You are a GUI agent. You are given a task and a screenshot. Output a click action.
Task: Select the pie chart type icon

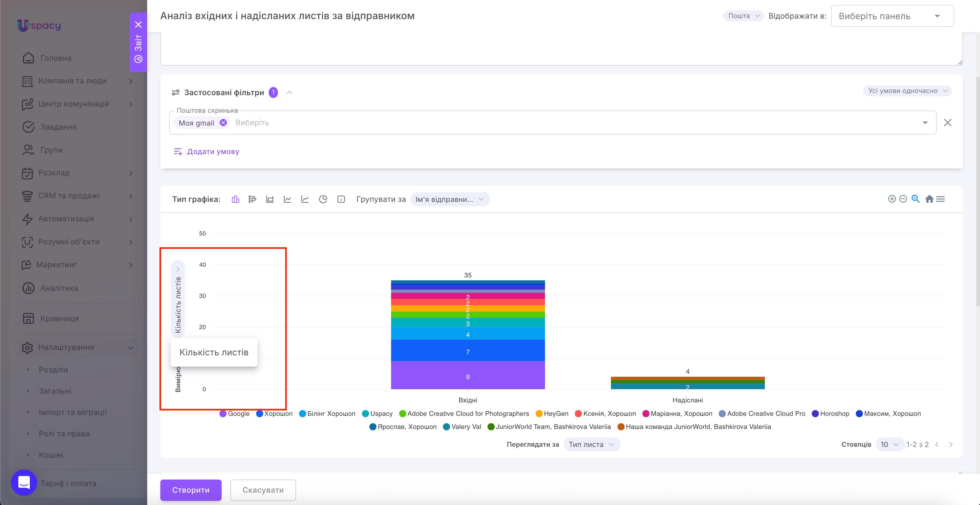click(x=323, y=199)
